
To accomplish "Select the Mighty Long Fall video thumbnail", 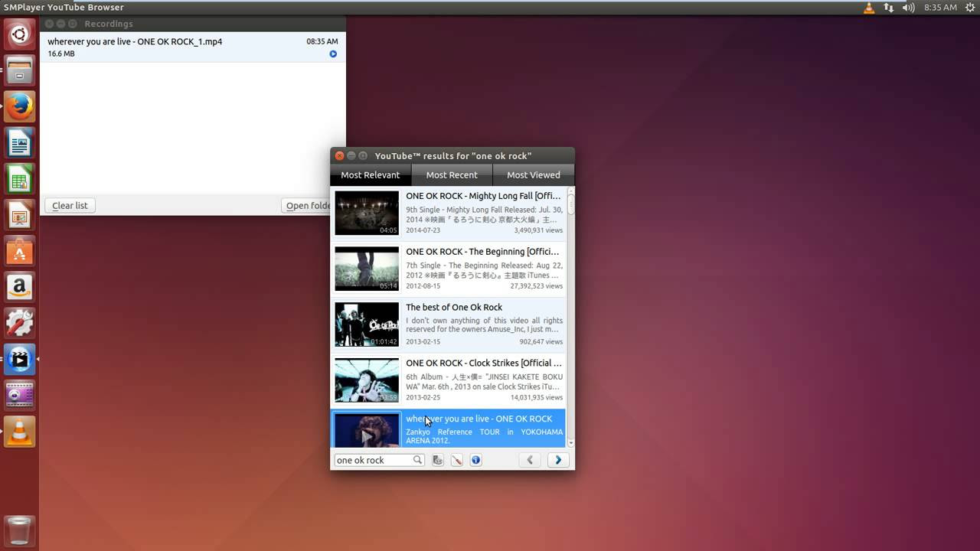I will point(367,213).
